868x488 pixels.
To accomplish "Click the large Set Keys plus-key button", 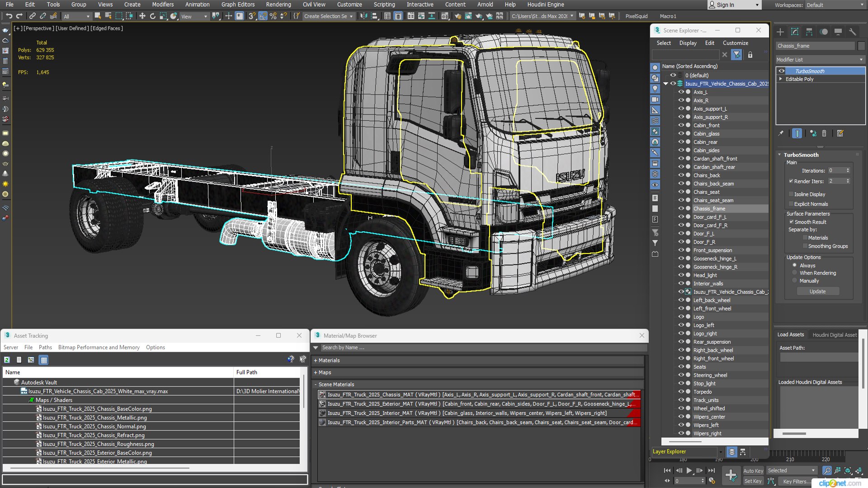I will coord(731,475).
